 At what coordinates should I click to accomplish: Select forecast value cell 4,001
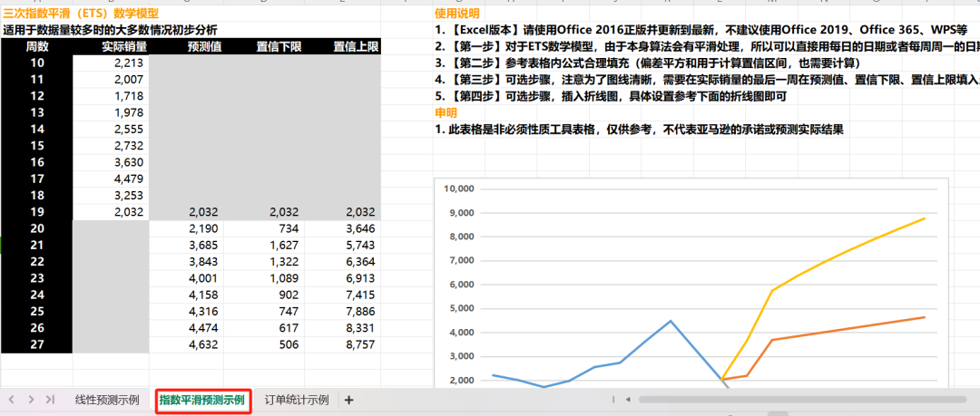(187, 278)
